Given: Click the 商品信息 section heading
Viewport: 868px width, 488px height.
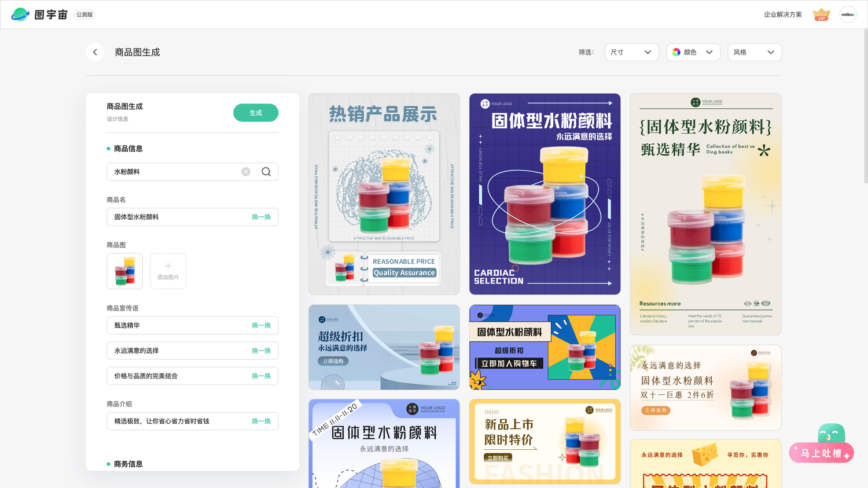Looking at the screenshot, I should pyautogui.click(x=128, y=149).
